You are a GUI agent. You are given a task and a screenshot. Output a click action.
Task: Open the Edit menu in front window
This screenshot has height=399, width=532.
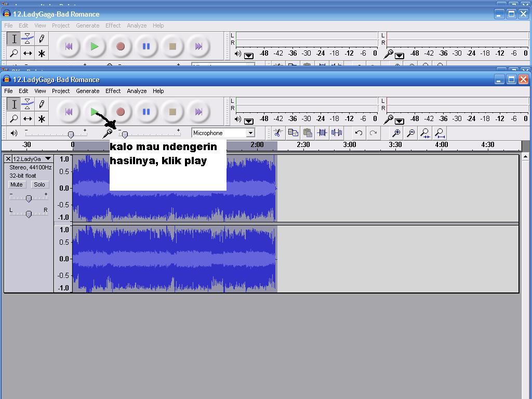click(23, 91)
